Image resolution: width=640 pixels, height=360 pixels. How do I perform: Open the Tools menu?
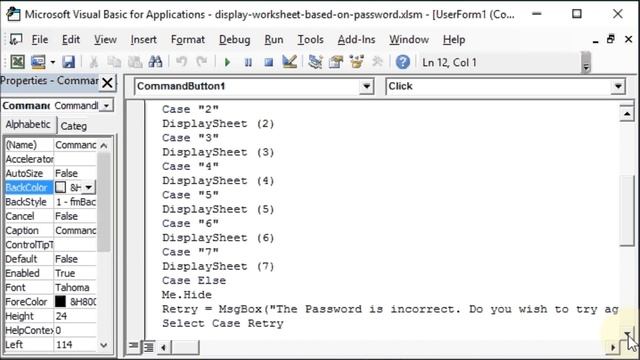pyautogui.click(x=310, y=40)
